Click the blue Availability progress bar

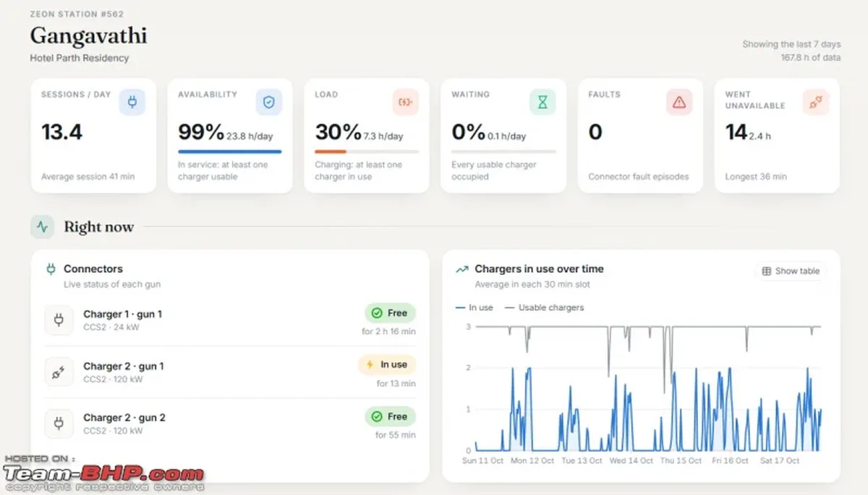pyautogui.click(x=229, y=151)
